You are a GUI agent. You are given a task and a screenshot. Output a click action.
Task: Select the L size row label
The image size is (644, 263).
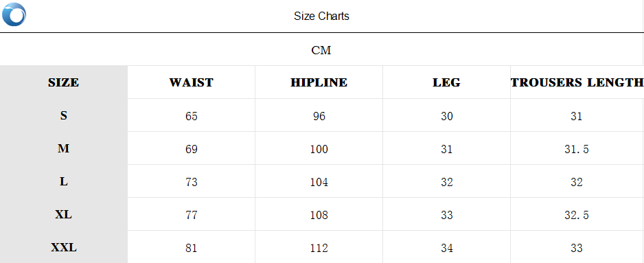tap(64, 181)
